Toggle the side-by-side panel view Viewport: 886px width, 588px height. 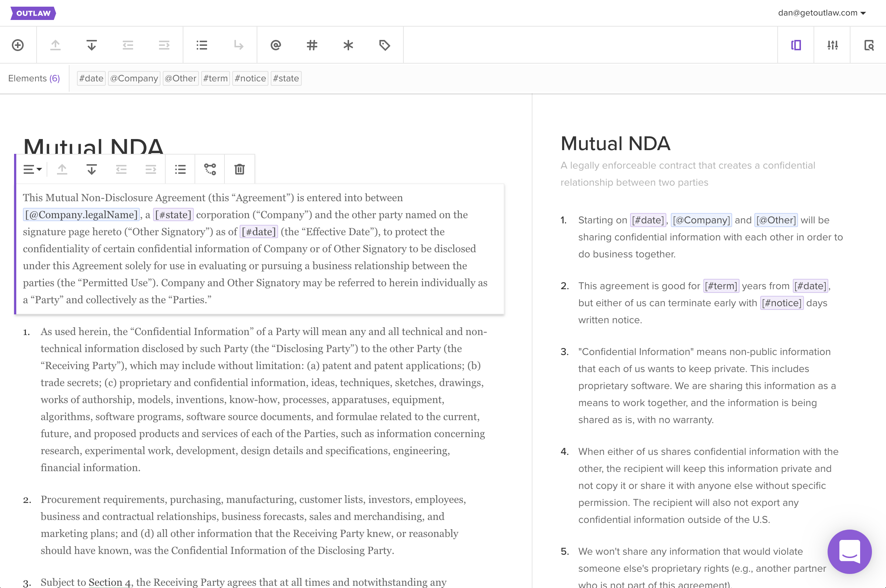coord(796,45)
